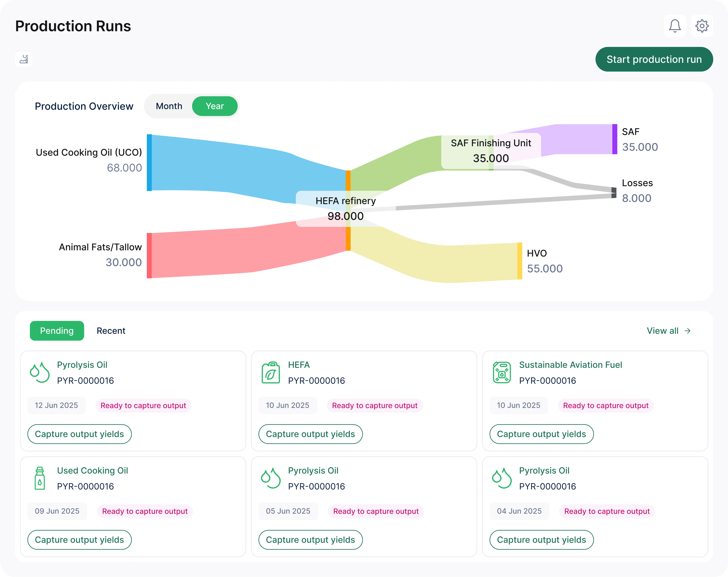Image resolution: width=728 pixels, height=577 pixels.
Task: Click the purple SAF output bar
Action: [615, 139]
